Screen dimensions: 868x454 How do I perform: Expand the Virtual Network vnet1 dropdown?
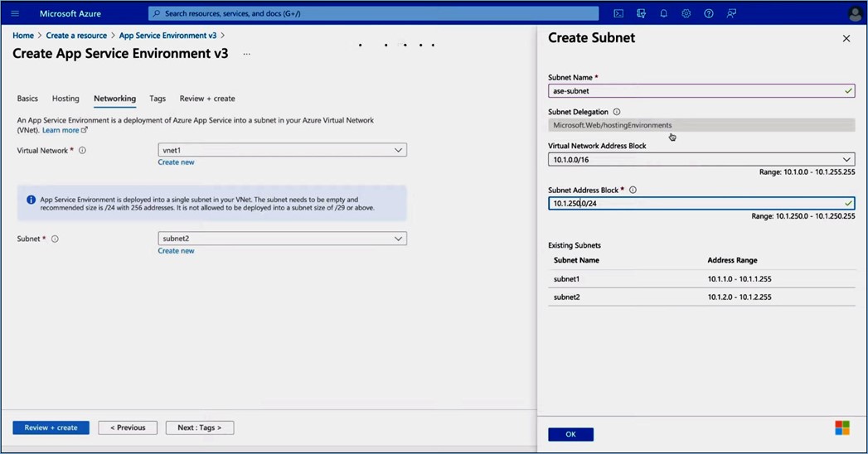coord(283,150)
